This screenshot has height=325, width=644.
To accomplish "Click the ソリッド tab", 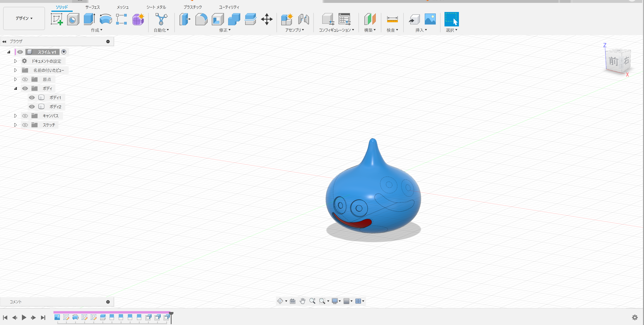I will [62, 7].
